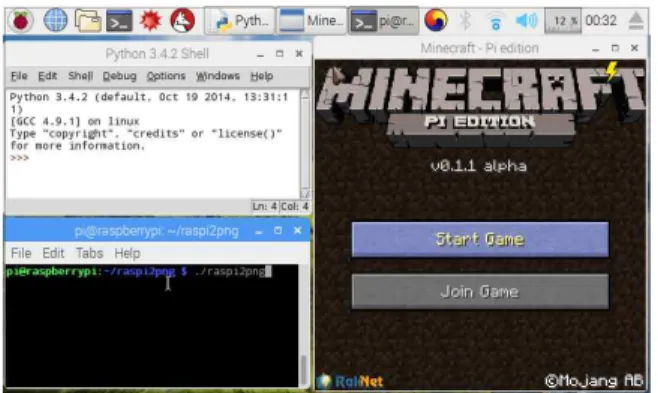
Task: Close the Minecraft Pi edition window
Action: coord(634,48)
